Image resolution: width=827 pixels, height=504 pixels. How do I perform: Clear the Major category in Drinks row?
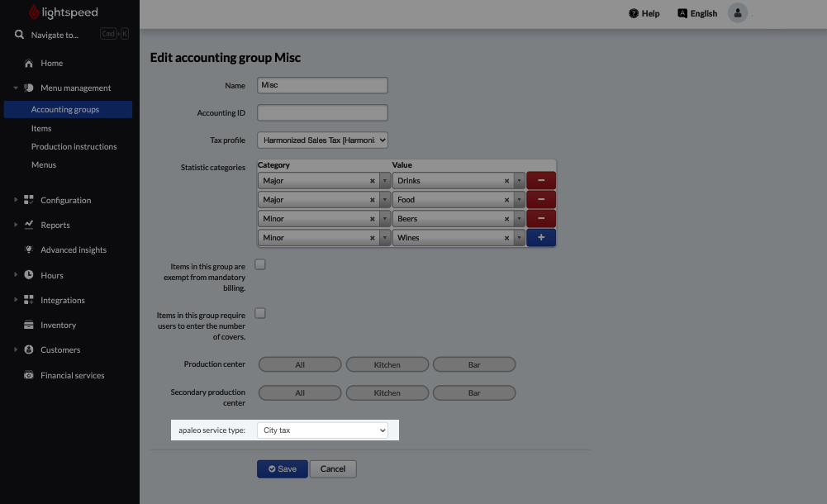(x=373, y=181)
